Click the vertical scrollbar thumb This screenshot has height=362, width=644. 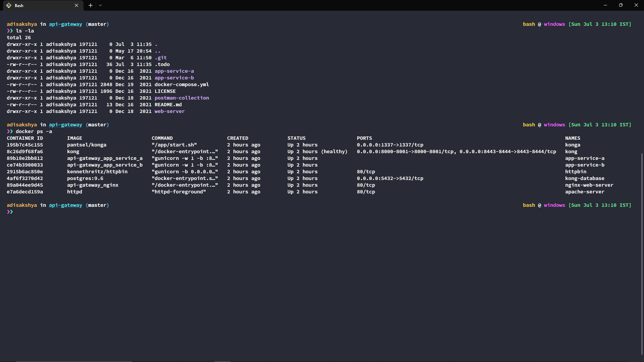(642, 254)
